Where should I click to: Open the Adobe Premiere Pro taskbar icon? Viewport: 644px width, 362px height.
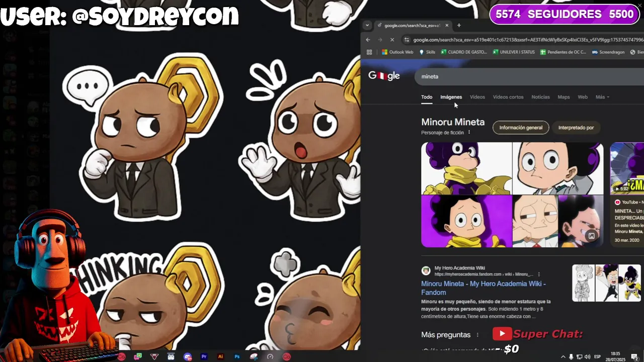204,356
